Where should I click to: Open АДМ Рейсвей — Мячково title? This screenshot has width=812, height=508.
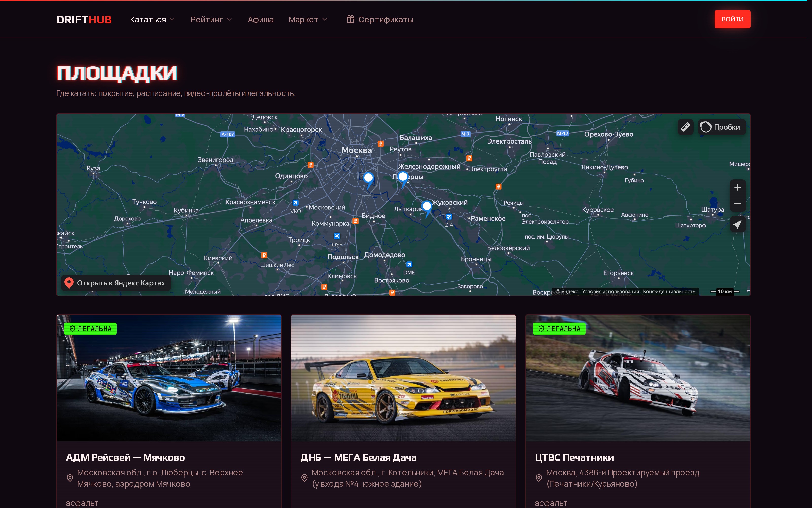126,457
